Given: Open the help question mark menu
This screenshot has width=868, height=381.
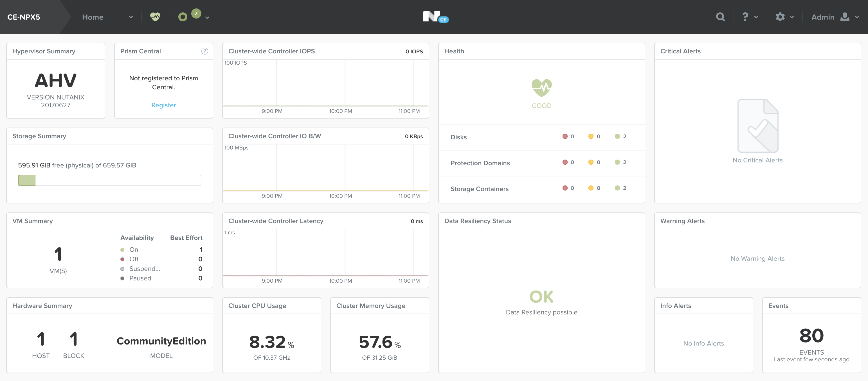Looking at the screenshot, I should tap(745, 17).
